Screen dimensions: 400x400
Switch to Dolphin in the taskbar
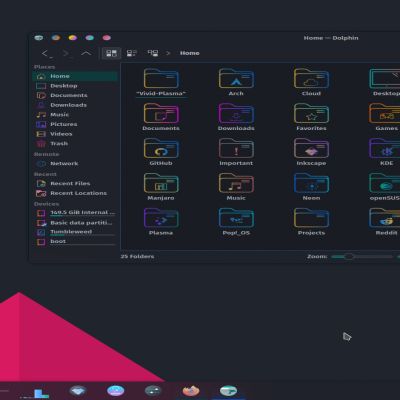pyautogui.click(x=229, y=391)
